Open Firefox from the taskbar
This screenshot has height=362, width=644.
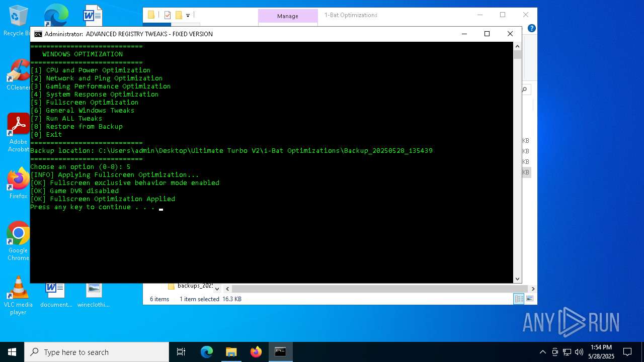pyautogui.click(x=256, y=352)
